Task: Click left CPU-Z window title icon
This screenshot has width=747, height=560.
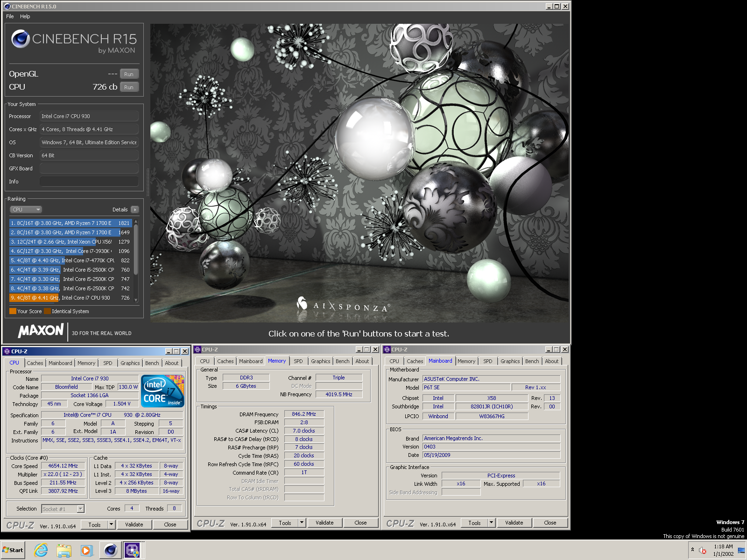Action: [7, 351]
